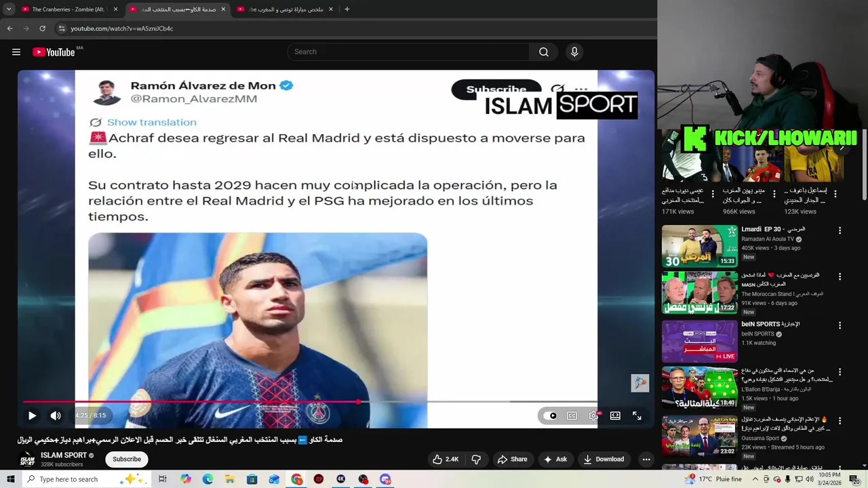Open options for The Moroccan Stand video
The height and width of the screenshot is (488, 868).
pyautogui.click(x=840, y=277)
